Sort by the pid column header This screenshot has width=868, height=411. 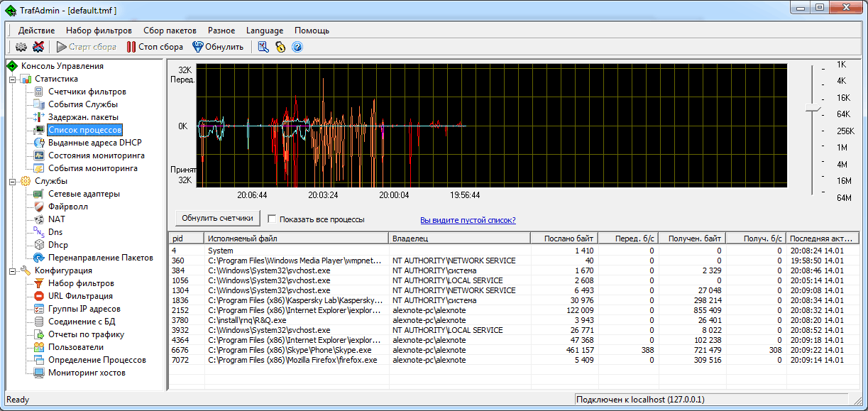pos(187,239)
